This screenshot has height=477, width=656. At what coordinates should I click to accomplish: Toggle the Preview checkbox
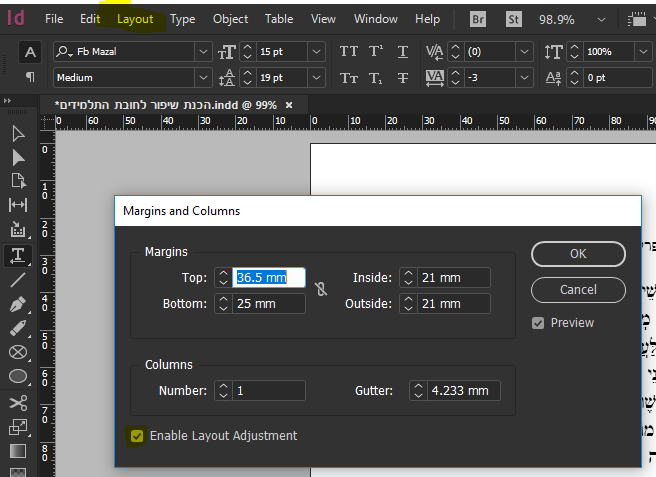[538, 323]
